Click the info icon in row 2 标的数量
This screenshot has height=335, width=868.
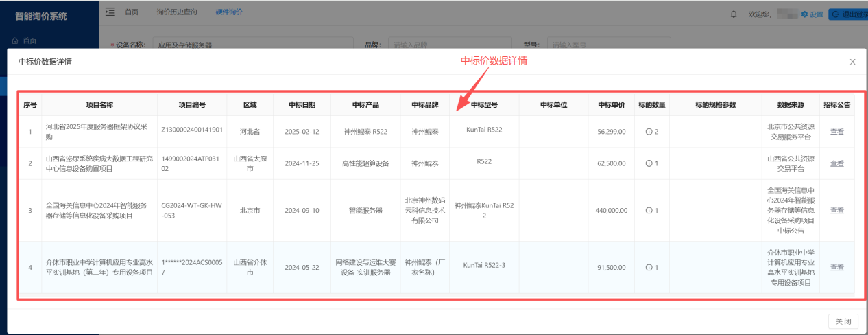pos(648,163)
